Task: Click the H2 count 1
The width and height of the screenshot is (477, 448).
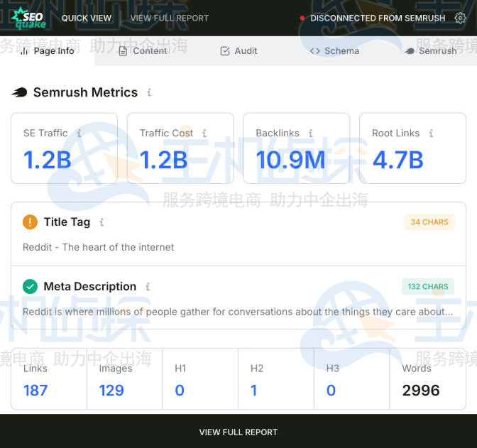Action: pos(253,390)
